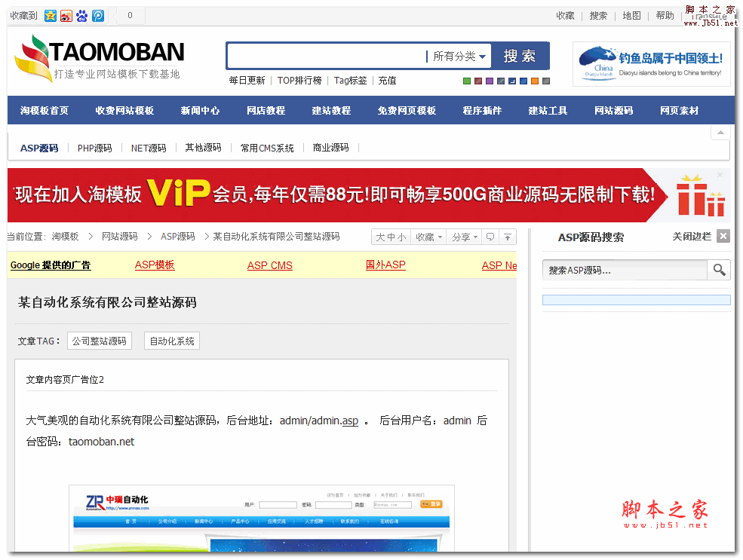Expand the 分享 dropdown in article toolbar

point(465,237)
